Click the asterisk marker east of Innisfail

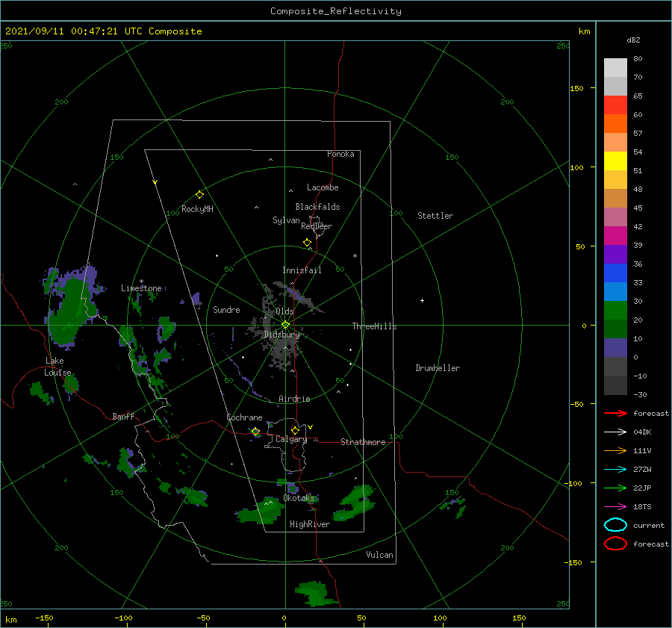(355, 256)
